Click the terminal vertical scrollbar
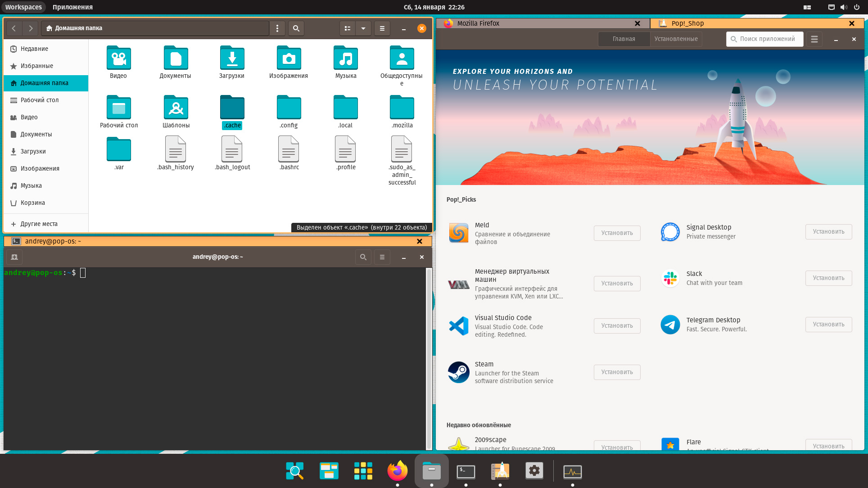868x488 pixels. 429,358
